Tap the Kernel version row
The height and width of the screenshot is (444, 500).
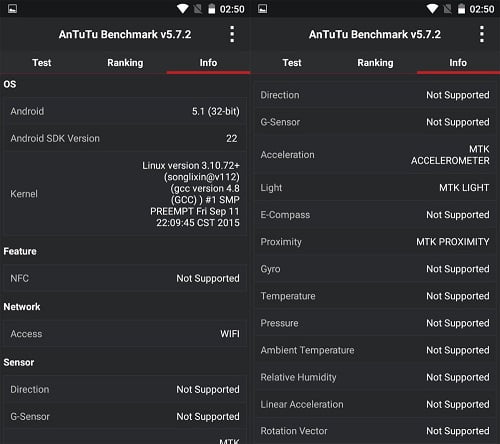[x=125, y=194]
